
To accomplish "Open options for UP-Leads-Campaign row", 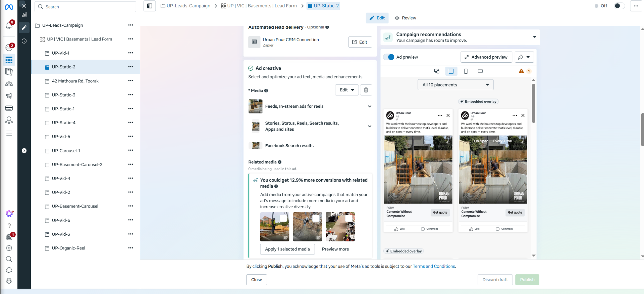I will pyautogui.click(x=131, y=25).
